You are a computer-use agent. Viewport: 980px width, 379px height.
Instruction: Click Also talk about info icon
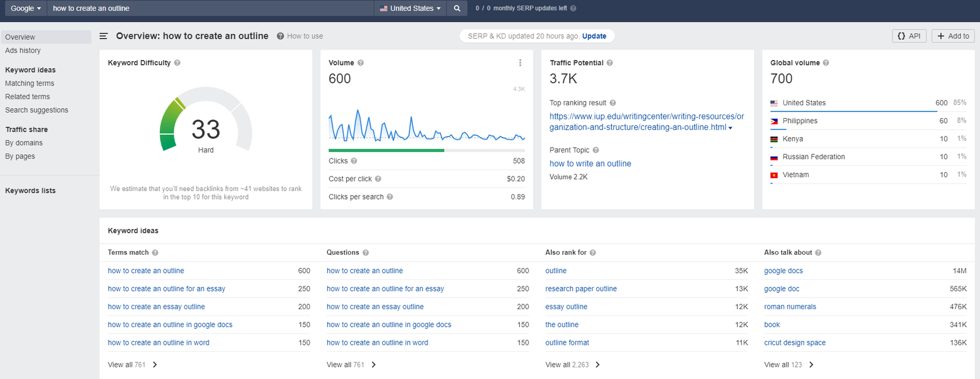(x=818, y=252)
